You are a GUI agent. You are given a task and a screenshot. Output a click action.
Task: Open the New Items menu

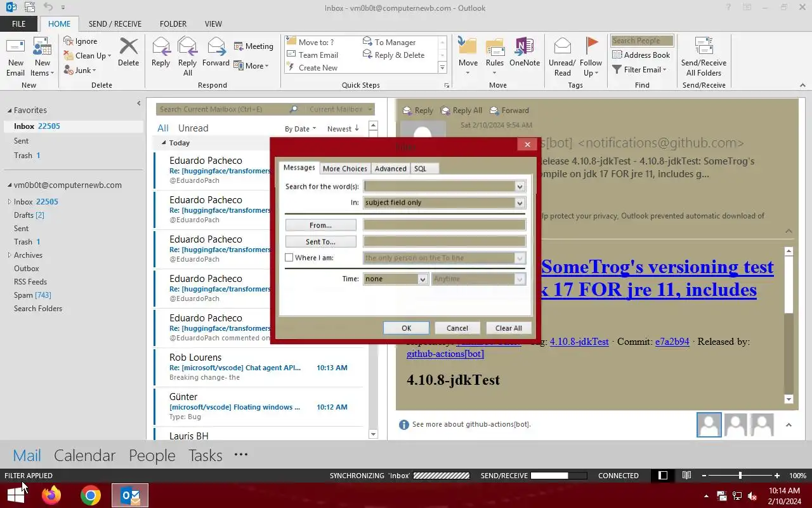pos(42,57)
